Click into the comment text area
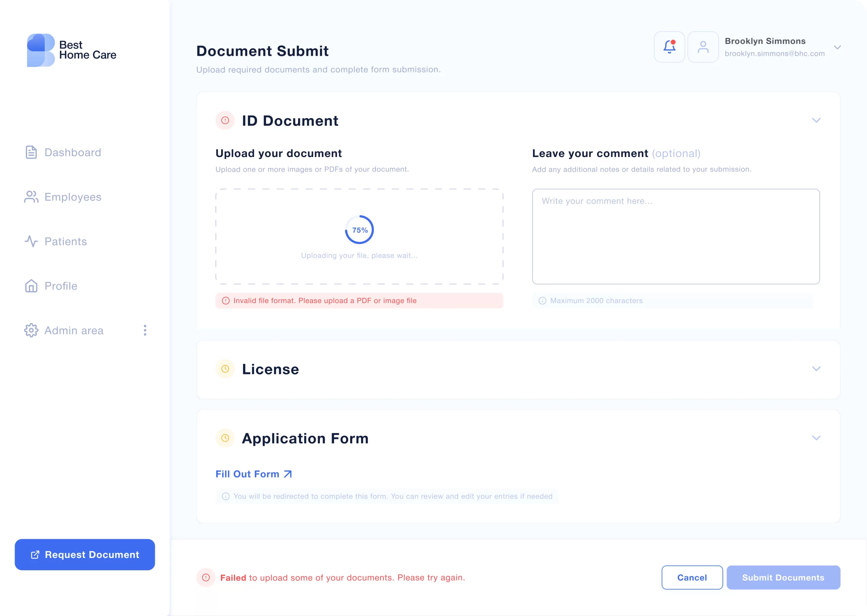This screenshot has height=616, width=867. point(675,237)
